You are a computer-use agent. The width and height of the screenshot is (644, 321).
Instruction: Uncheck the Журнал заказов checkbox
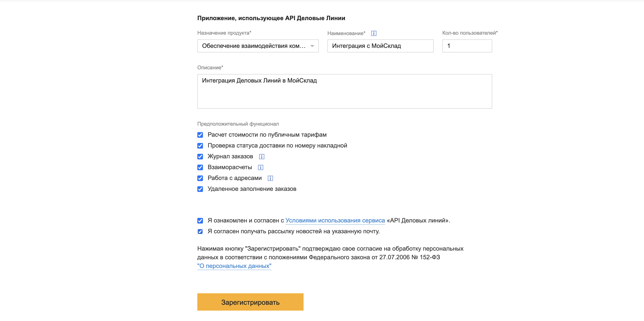tap(200, 156)
